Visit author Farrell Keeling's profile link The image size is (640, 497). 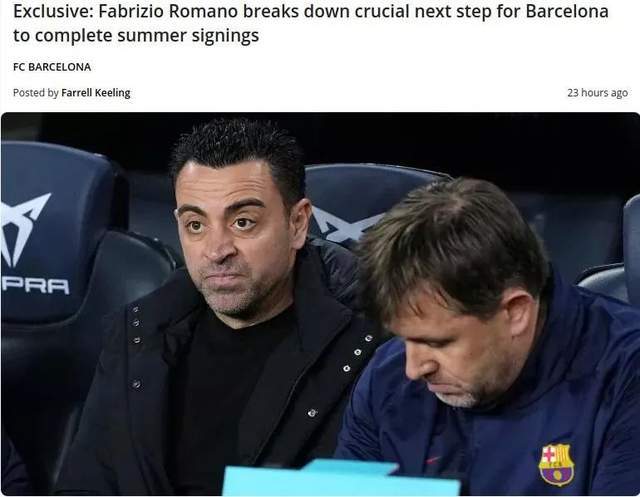pos(96,93)
